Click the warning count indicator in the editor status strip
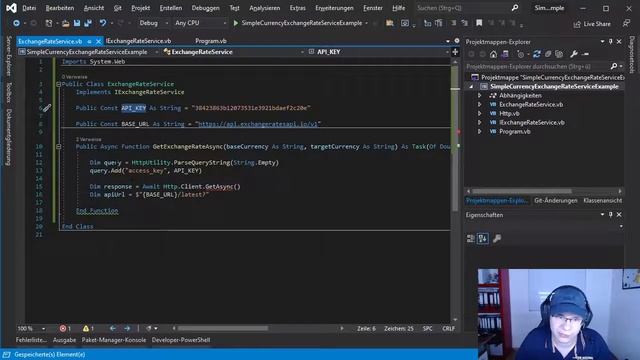 click(x=88, y=329)
